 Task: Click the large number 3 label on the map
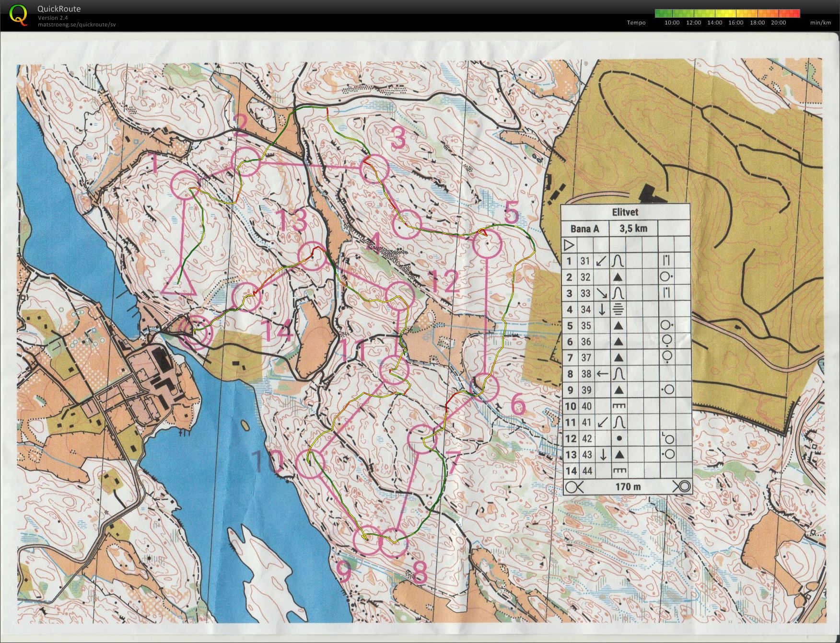(399, 138)
